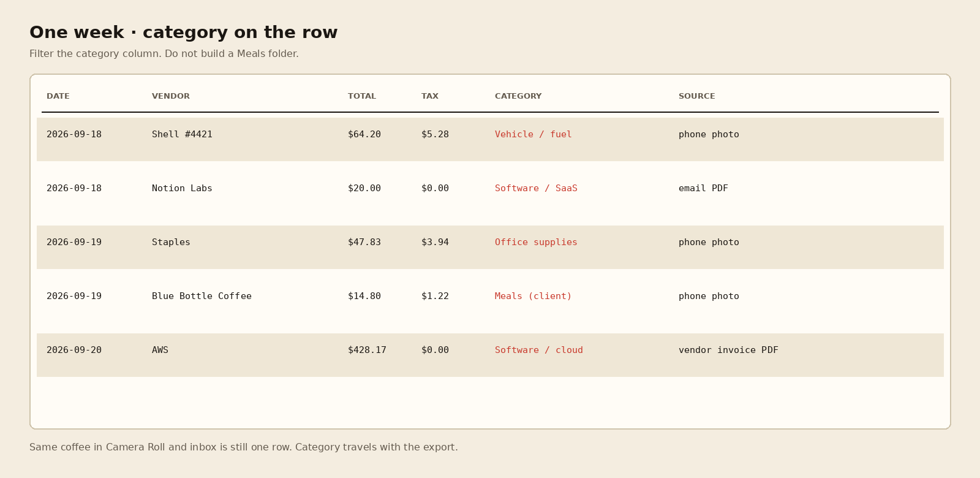Viewport: 980px width, 478px height.
Task: Select the Vehicle / fuel category
Action: tap(533, 134)
